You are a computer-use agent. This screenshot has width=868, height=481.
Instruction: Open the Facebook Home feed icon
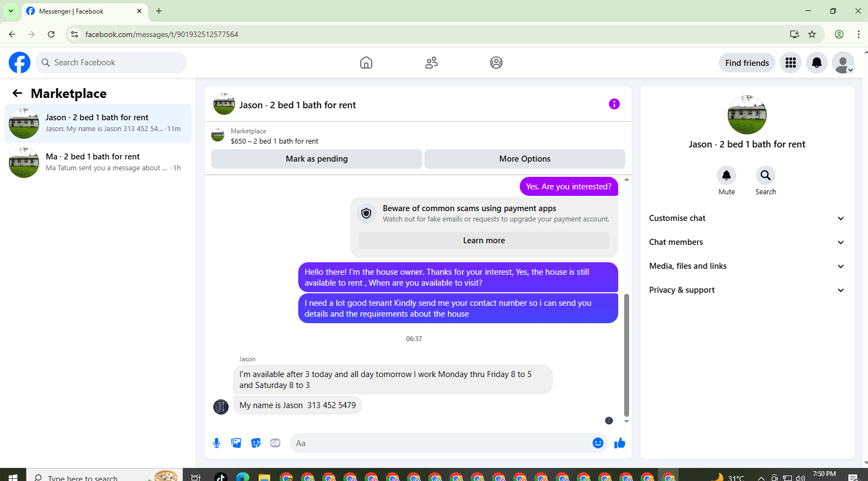tap(366, 63)
